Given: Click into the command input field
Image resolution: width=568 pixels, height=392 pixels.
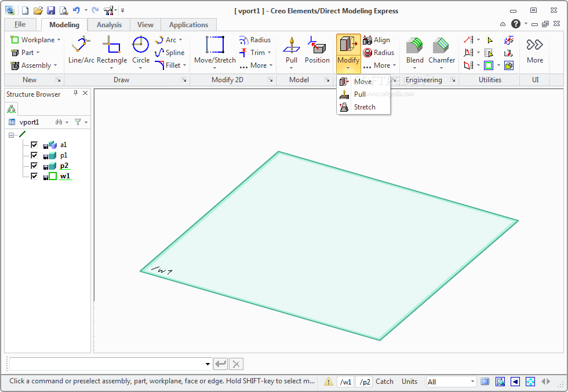Looking at the screenshot, I should pos(107,364).
